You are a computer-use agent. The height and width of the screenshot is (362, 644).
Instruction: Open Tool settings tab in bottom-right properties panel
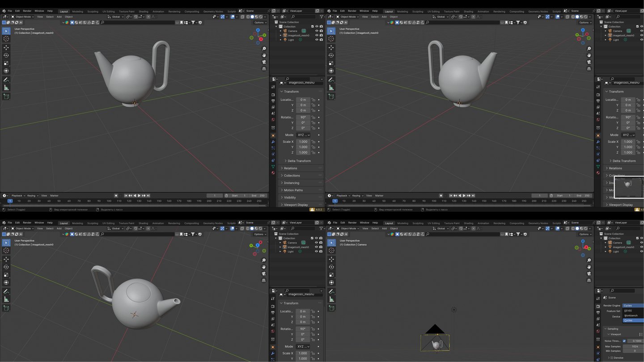pyautogui.click(x=598, y=298)
